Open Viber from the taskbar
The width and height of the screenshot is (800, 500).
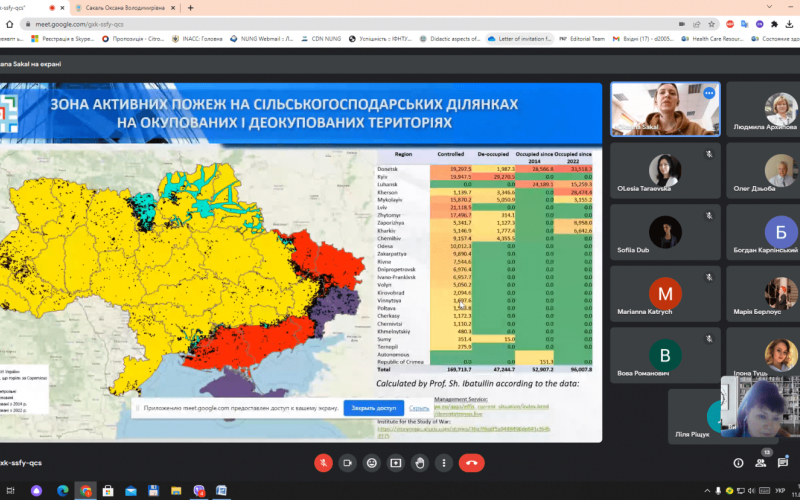tap(199, 491)
